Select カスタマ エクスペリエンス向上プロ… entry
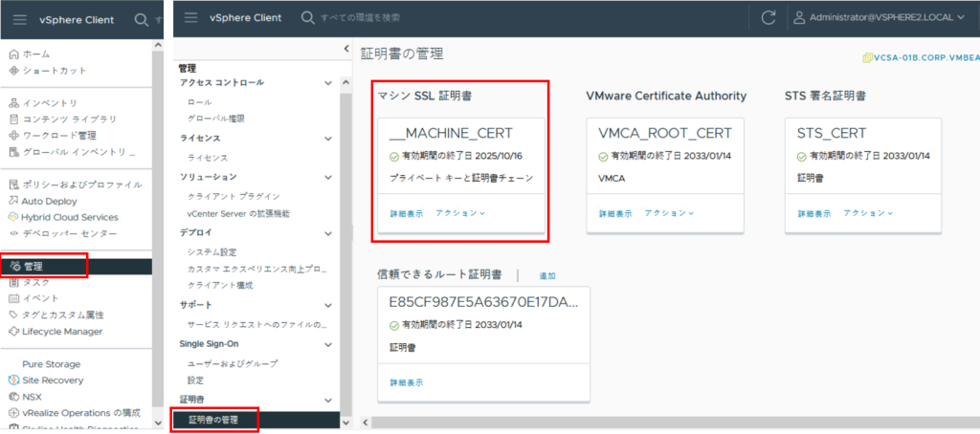This screenshot has height=434, width=980. point(257,270)
